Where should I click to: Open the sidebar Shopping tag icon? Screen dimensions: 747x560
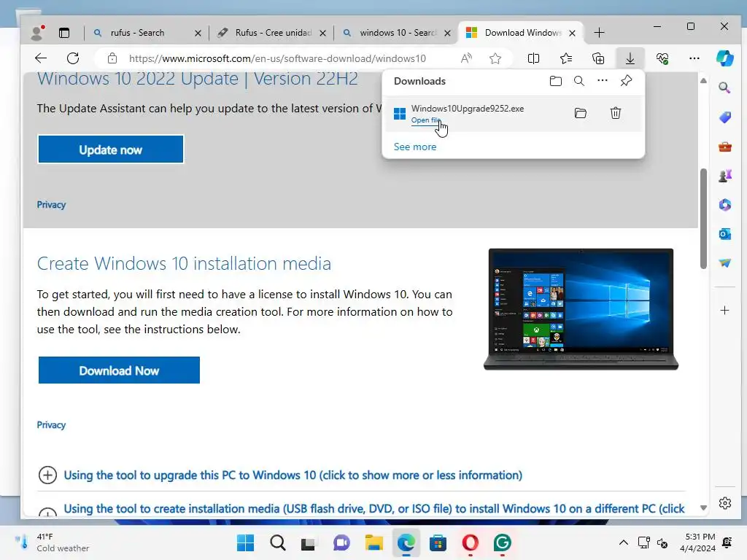[x=724, y=117]
